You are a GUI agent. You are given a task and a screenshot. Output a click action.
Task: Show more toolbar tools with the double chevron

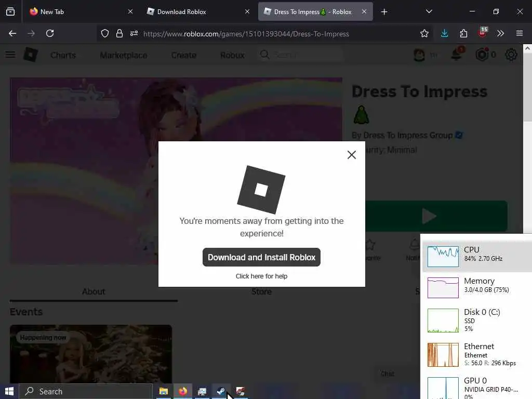pos(500,33)
